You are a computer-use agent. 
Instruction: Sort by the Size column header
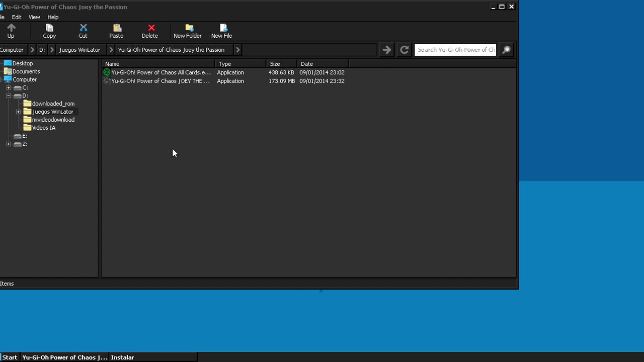(x=282, y=64)
